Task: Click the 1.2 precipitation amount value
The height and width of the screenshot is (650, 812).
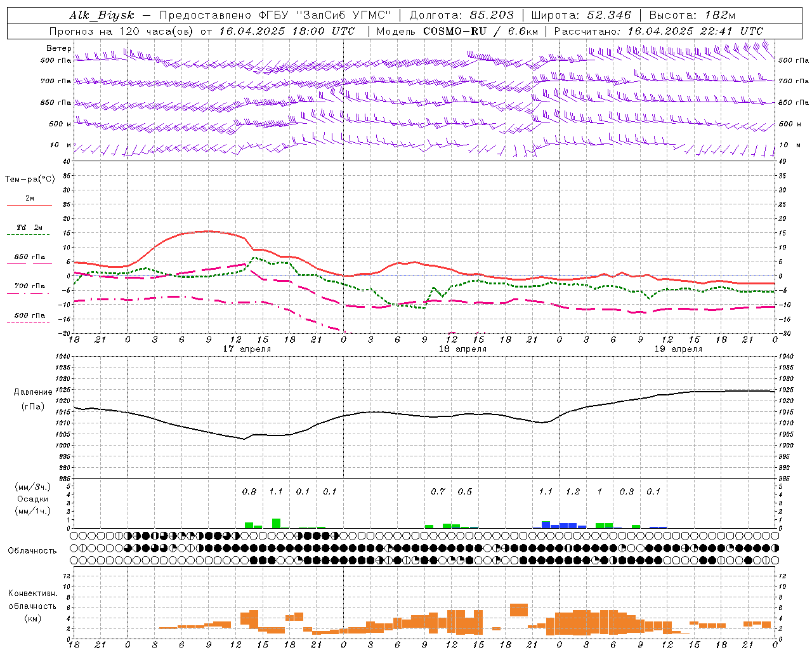Action: pyautogui.click(x=573, y=492)
